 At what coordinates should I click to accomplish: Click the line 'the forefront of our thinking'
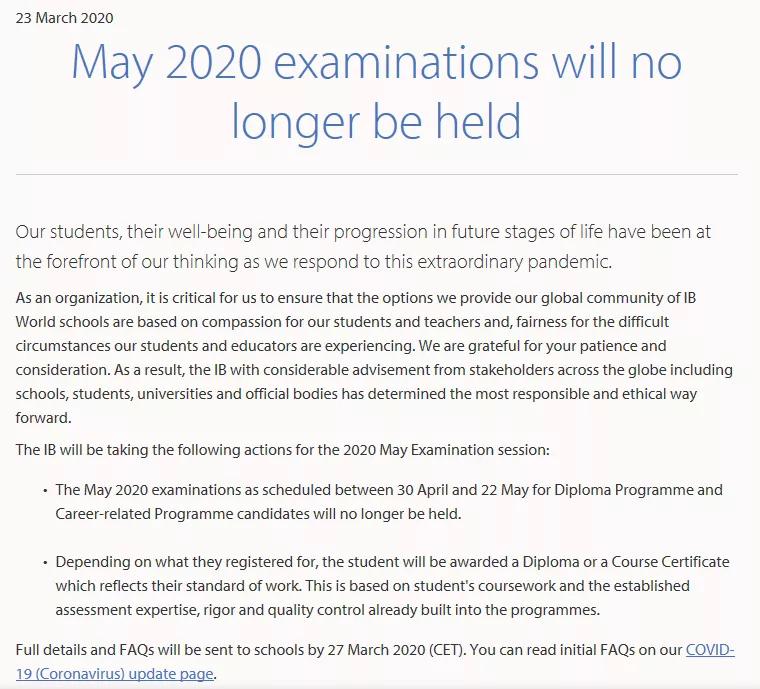(x=314, y=262)
